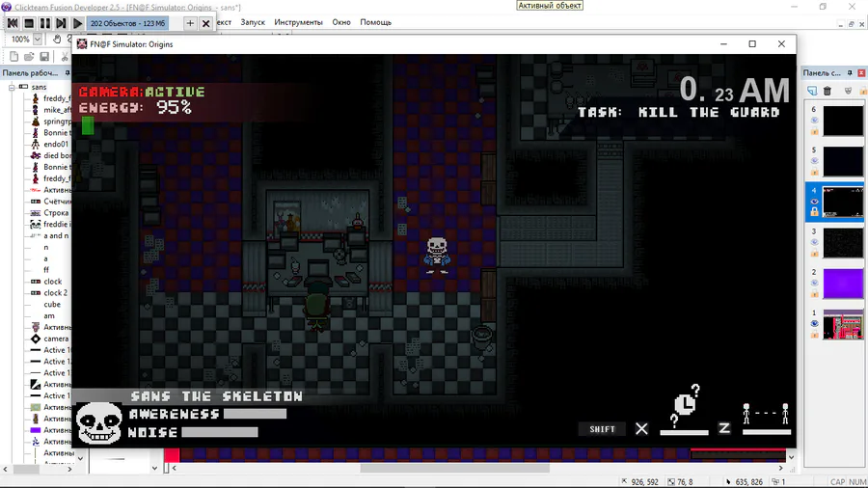Click the clock question-mark ability icon
Viewport: 868px width, 488px height.
coord(686,407)
